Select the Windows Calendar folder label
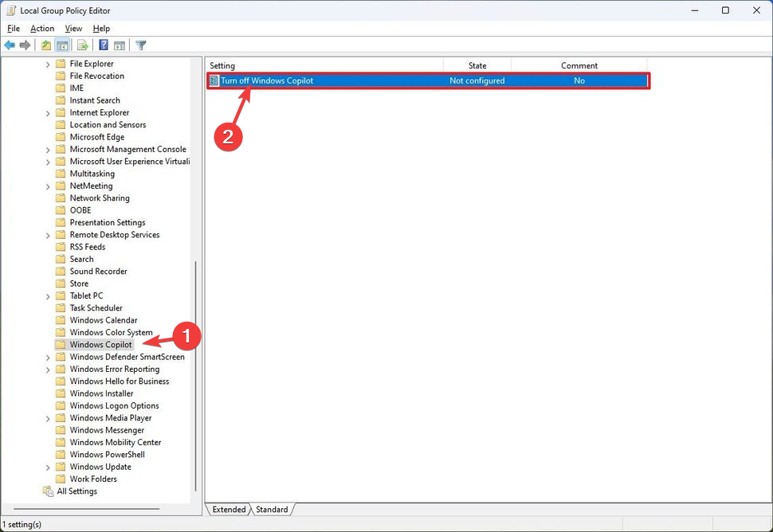This screenshot has width=773, height=532. [104, 320]
